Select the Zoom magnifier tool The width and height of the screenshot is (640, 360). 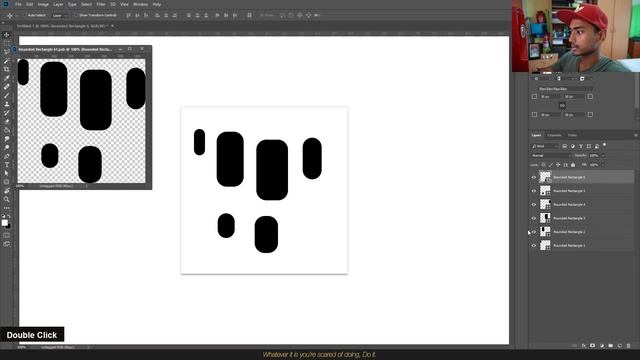[7, 199]
